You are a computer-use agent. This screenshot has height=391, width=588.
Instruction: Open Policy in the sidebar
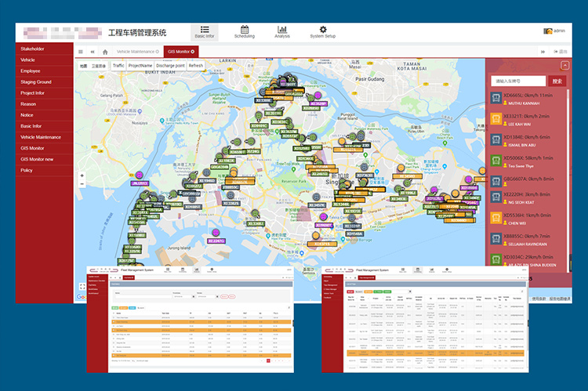[x=44, y=171]
